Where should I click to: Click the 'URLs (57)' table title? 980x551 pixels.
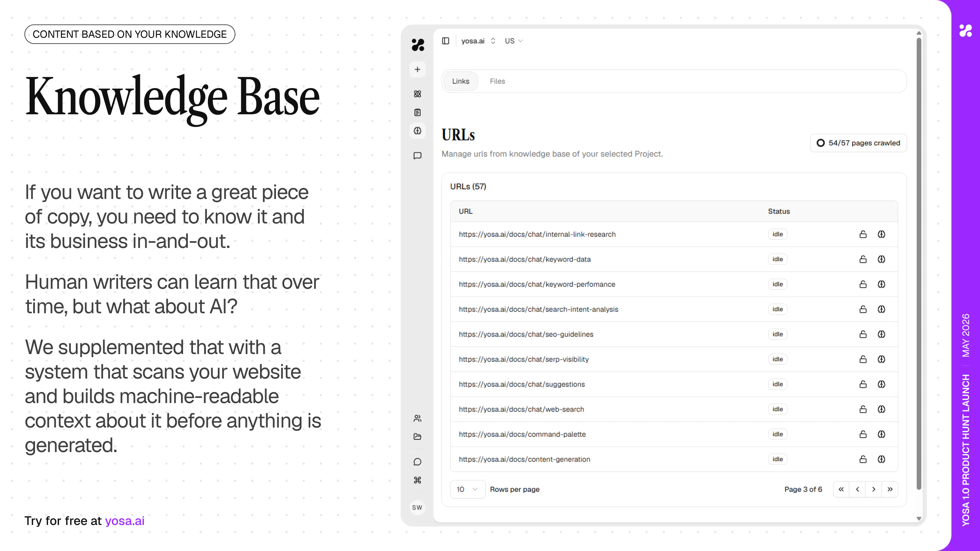point(468,187)
